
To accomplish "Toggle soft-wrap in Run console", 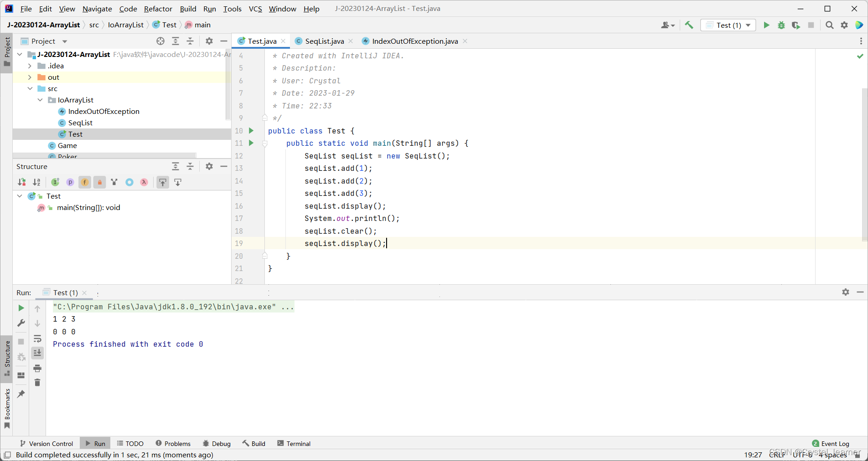I will click(x=37, y=338).
